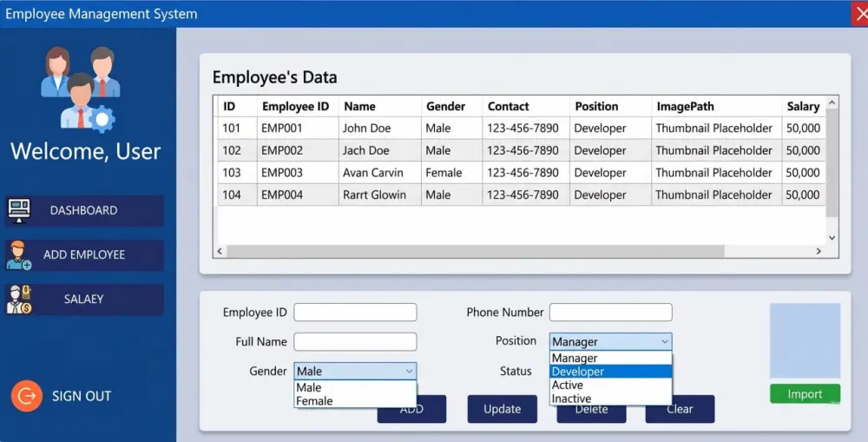
Task: Click table scroll up arrow
Action: [832, 103]
